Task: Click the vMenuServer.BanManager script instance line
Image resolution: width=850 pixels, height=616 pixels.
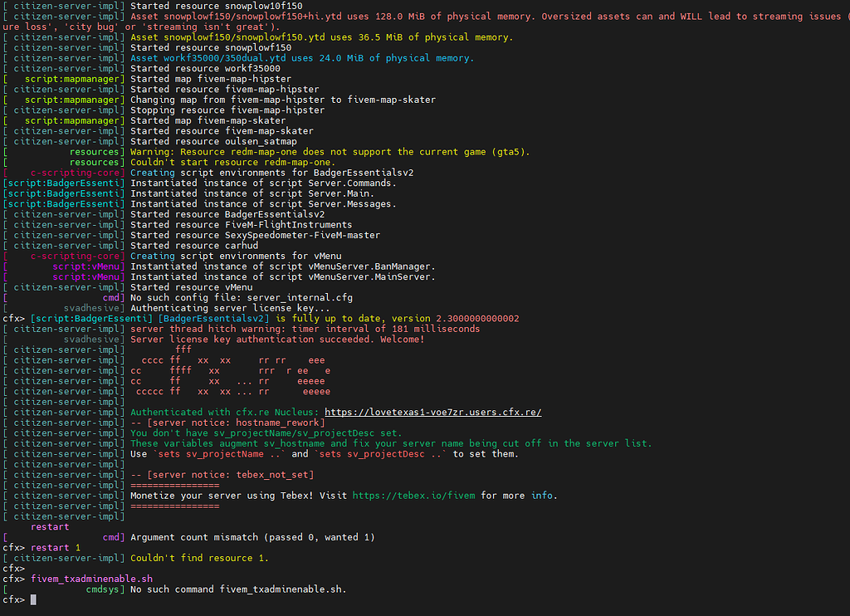Action: pos(282,266)
